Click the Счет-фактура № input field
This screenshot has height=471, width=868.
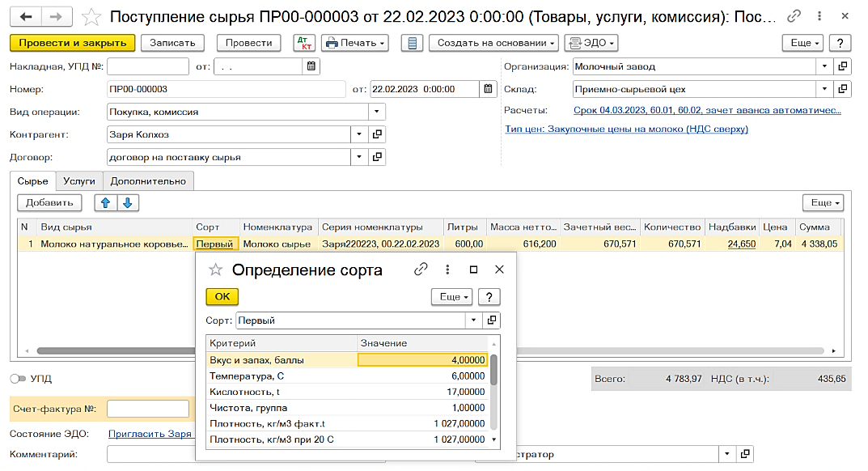(148, 409)
